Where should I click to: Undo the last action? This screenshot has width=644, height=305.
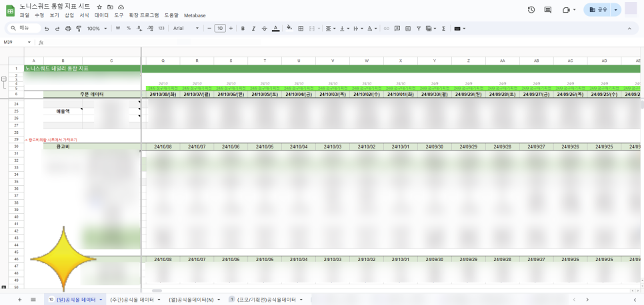[x=47, y=29]
